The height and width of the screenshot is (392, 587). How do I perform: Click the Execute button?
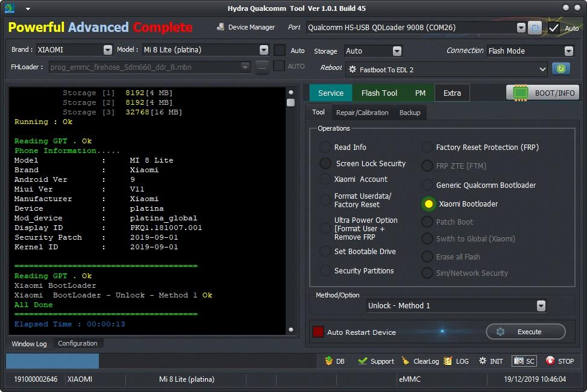coord(526,331)
